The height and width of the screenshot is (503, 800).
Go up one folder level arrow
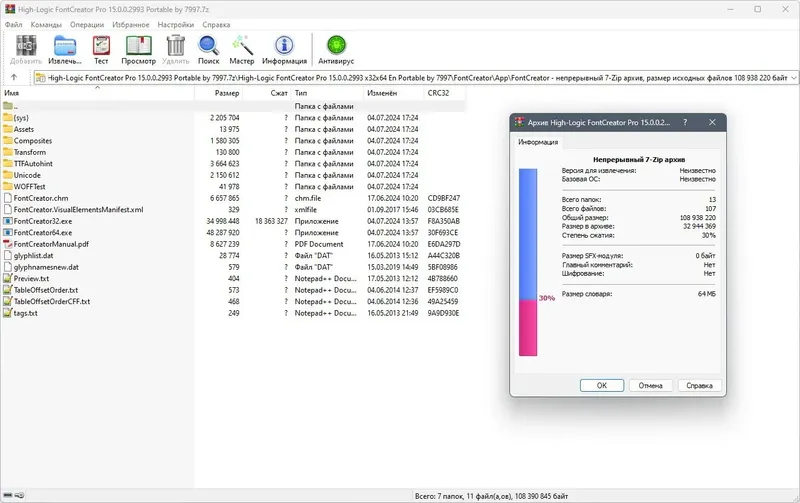coord(14,78)
